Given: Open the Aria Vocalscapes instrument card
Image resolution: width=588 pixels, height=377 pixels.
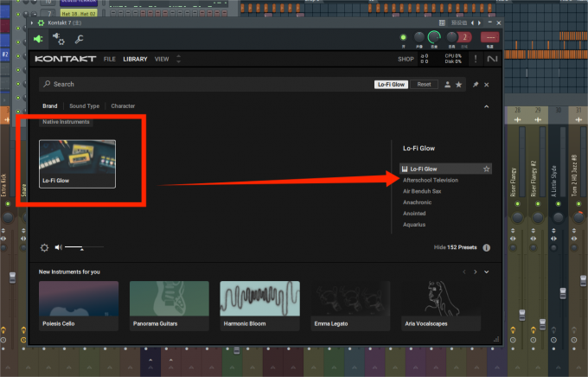Looking at the screenshot, I should [x=441, y=306].
